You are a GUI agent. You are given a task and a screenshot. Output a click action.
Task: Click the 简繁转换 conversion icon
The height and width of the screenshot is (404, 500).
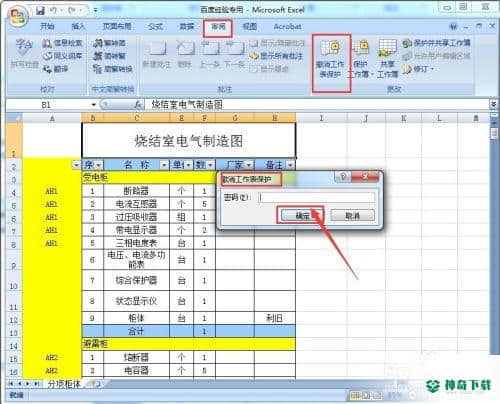click(x=113, y=69)
